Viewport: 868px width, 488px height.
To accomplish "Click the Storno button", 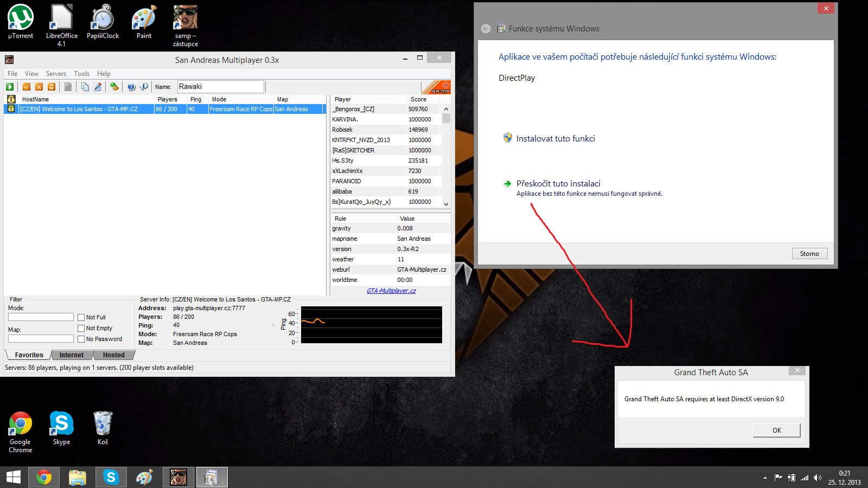I will [x=809, y=254].
